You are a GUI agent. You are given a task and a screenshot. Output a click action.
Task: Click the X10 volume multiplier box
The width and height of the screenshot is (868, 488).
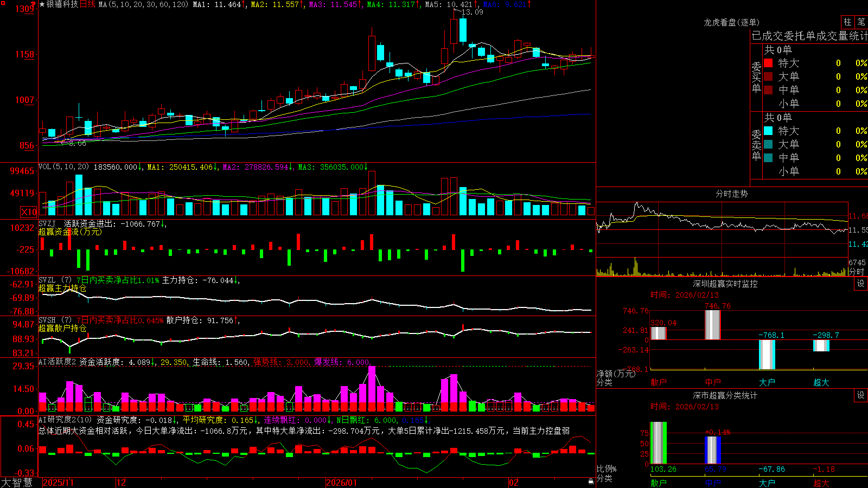29,212
